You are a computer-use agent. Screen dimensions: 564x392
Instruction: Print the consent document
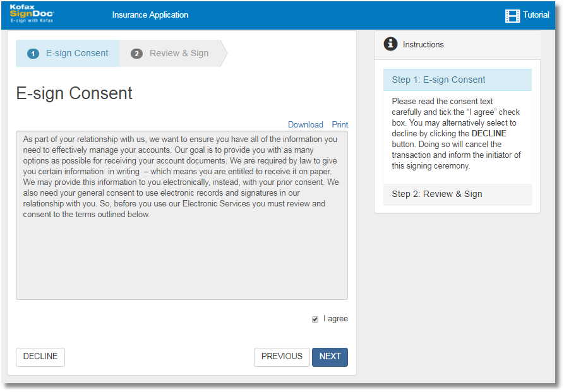340,124
